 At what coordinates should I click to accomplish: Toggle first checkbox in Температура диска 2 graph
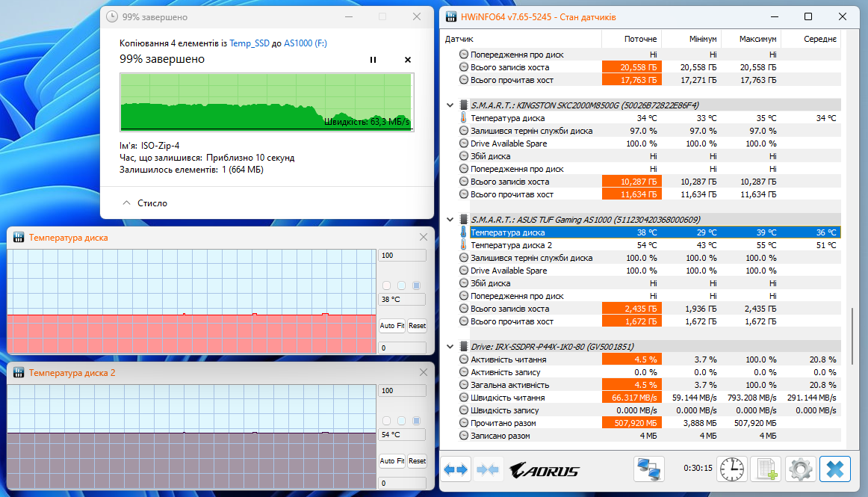point(386,421)
